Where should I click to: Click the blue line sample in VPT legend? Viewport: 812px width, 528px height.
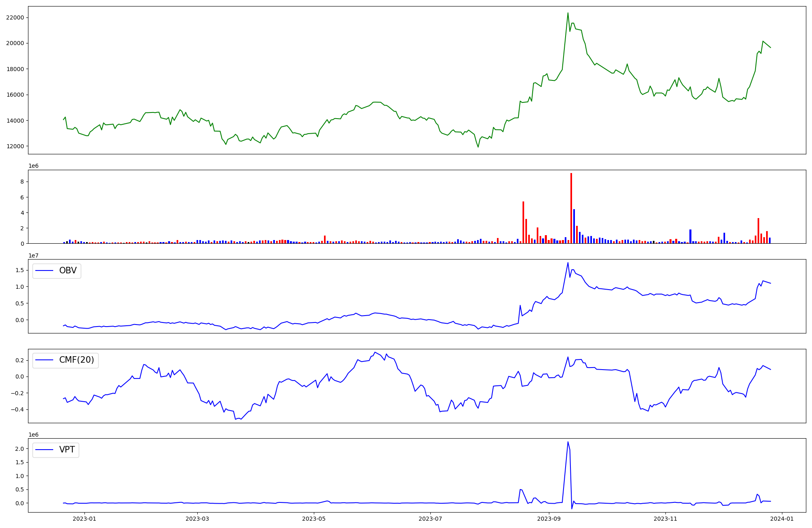(x=45, y=450)
